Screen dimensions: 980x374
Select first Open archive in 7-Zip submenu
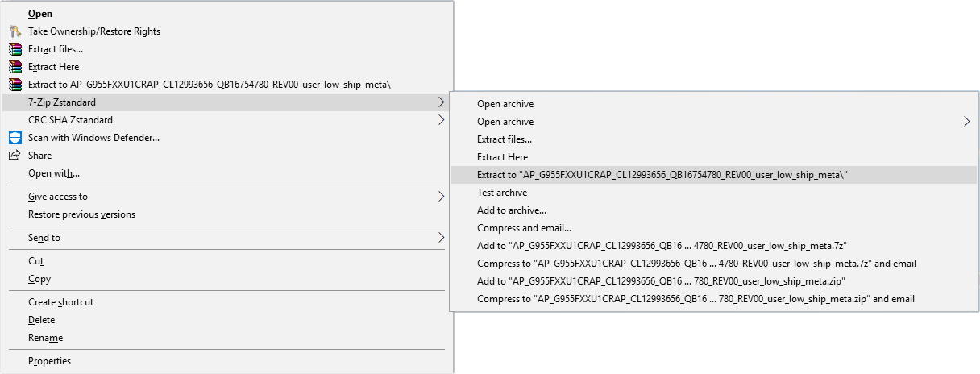[x=714, y=104]
